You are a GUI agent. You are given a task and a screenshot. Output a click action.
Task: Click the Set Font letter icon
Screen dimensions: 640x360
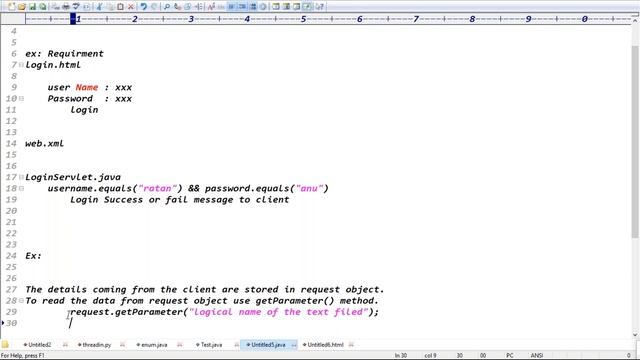[x=211, y=7]
